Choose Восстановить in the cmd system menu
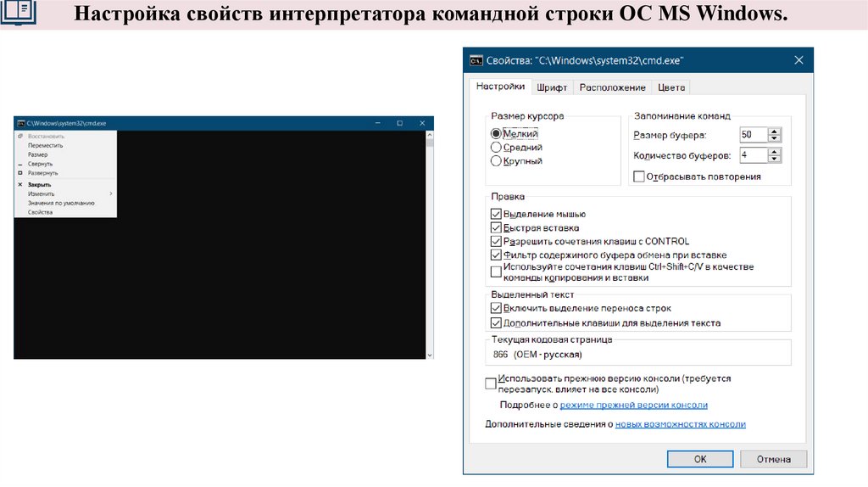Image resolution: width=868 pixels, height=487 pixels. pos(65,137)
